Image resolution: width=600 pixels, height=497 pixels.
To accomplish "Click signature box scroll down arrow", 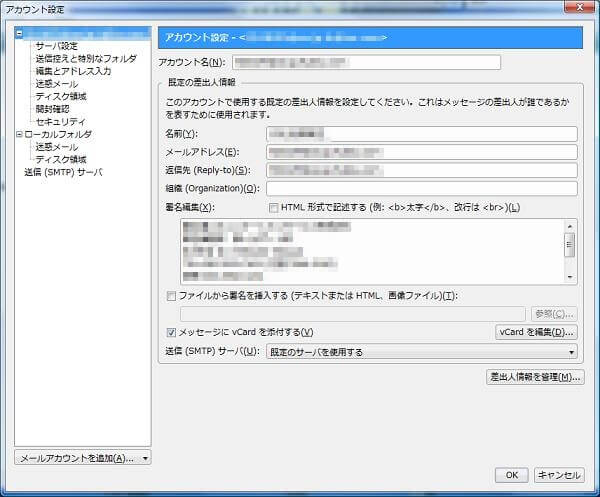I will tap(570, 277).
